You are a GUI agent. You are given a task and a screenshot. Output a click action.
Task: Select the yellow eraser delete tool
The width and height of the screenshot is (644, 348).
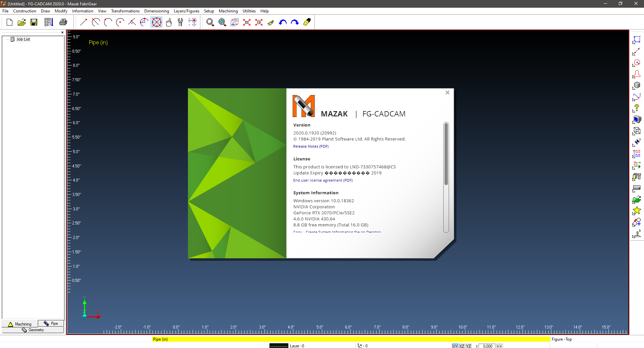coord(307,22)
